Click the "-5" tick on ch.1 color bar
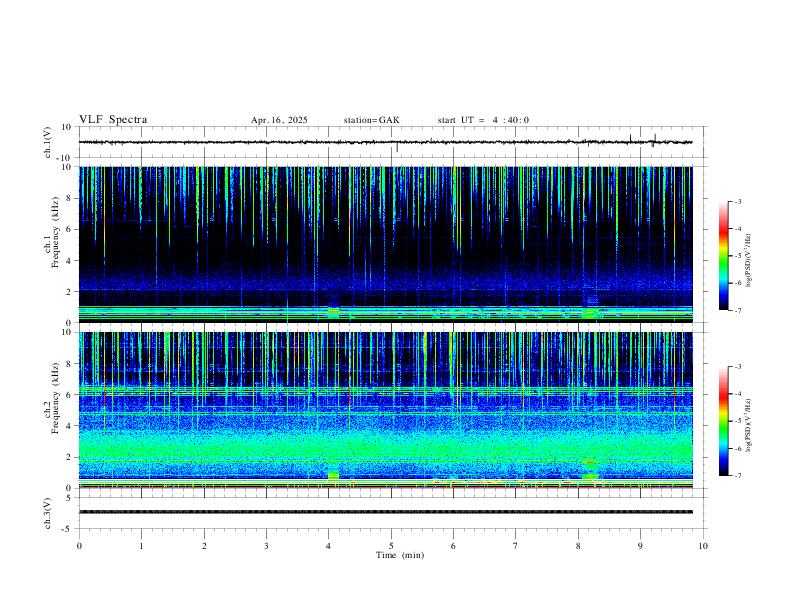Image resolution: width=792 pixels, height=612 pixels. (x=737, y=256)
